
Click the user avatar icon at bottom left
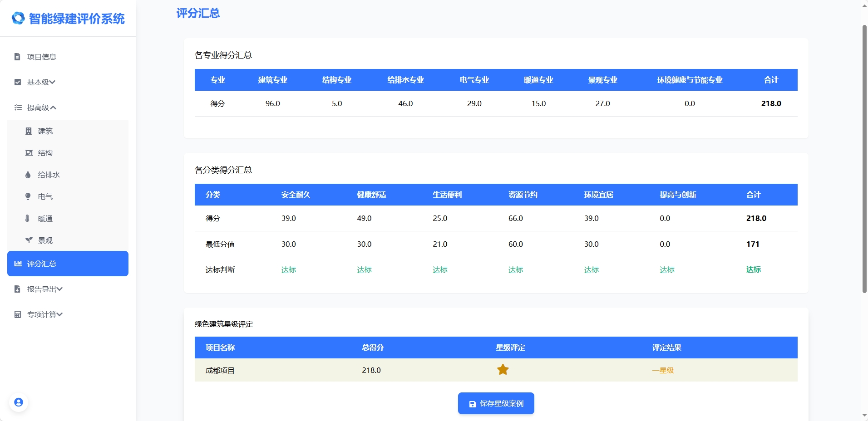19,402
